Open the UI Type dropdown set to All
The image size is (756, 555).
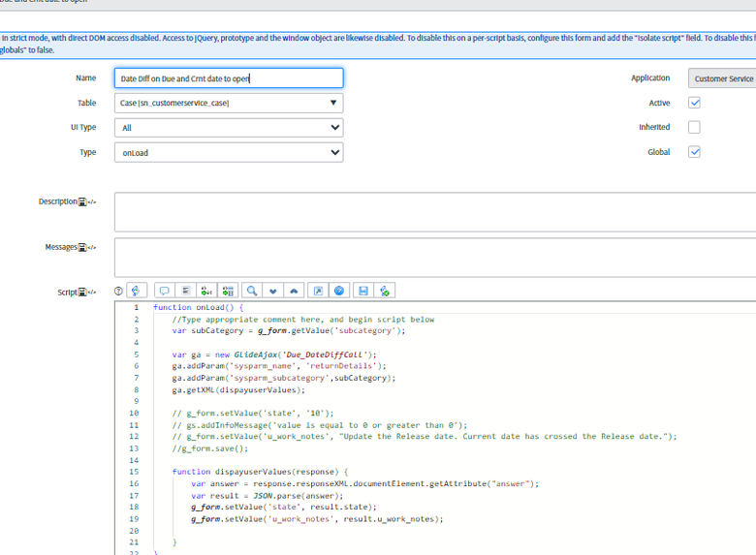pos(229,128)
